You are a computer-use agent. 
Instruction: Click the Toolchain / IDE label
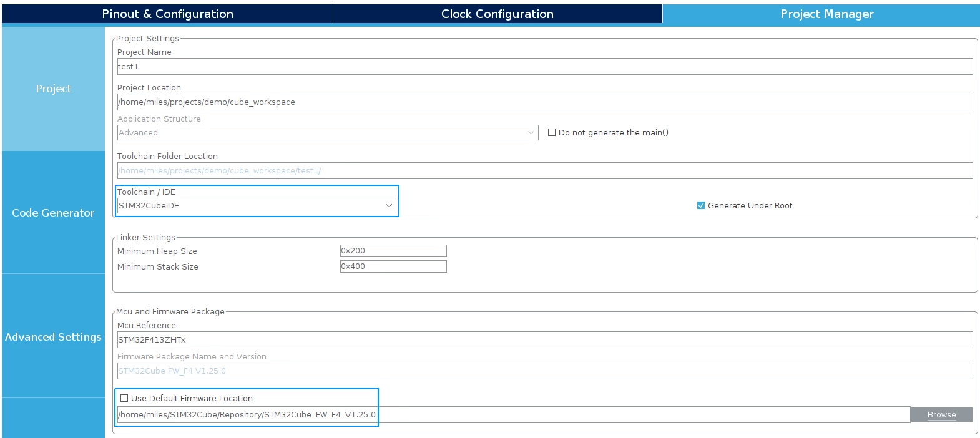(x=146, y=192)
